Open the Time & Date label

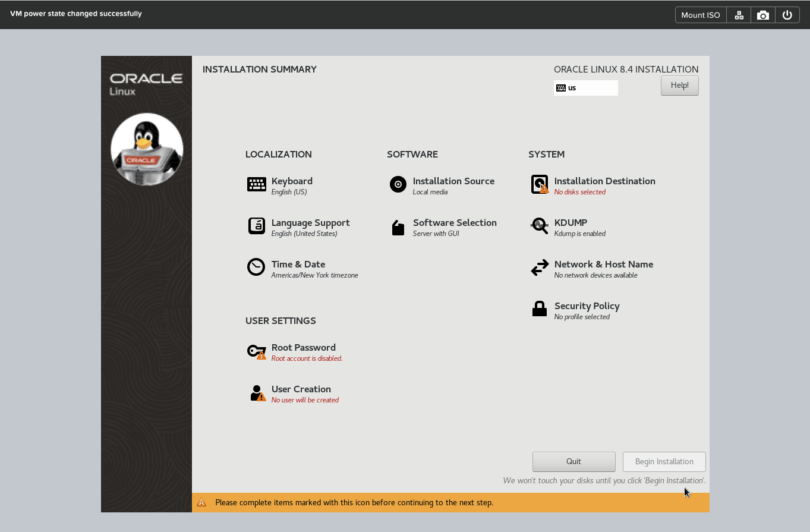[298, 265]
